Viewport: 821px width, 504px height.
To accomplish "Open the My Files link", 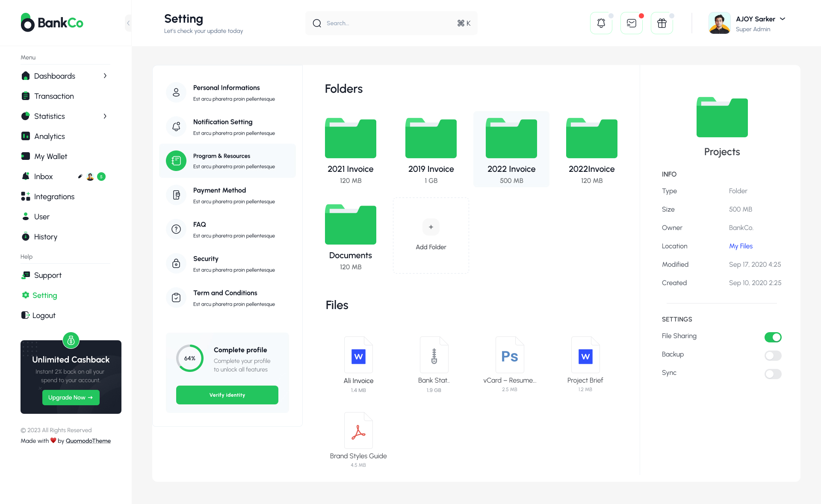I will point(741,246).
